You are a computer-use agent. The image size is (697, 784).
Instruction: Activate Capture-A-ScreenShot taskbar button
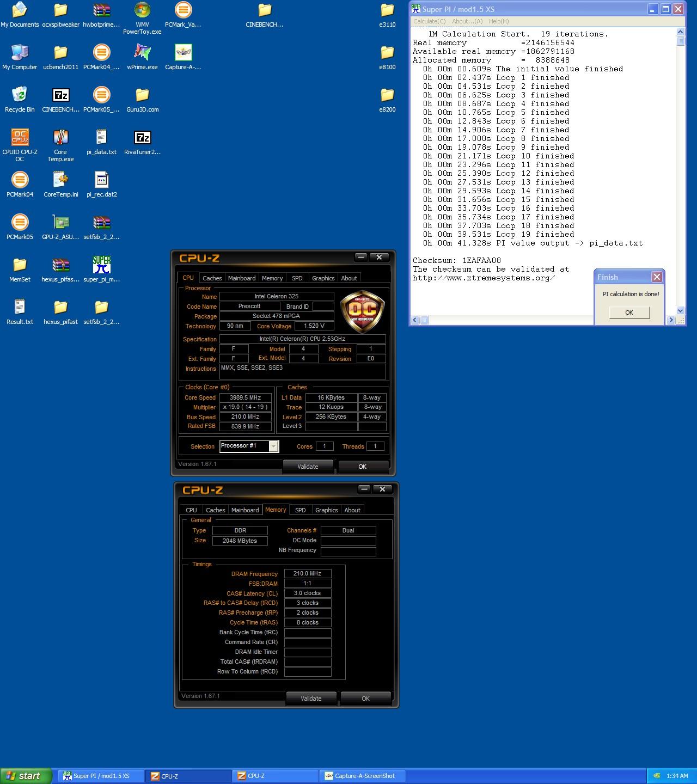click(x=363, y=776)
